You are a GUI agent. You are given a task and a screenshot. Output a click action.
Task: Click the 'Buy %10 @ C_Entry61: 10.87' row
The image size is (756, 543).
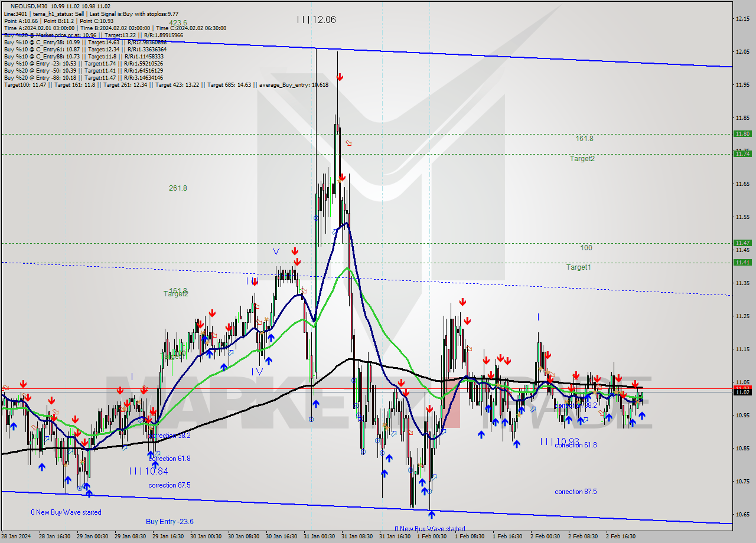tap(85, 50)
